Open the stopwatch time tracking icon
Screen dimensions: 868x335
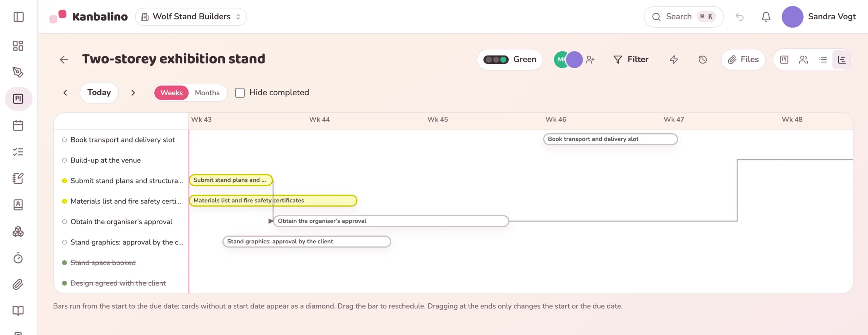[x=18, y=258]
